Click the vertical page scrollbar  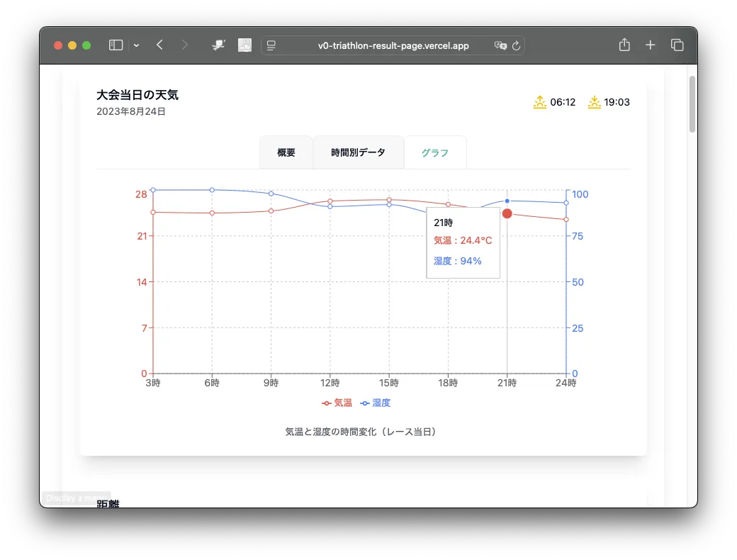point(692,104)
